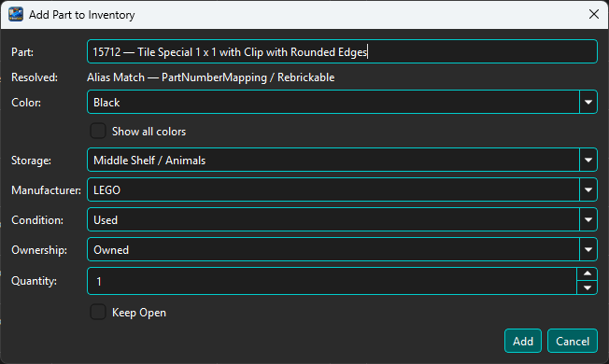Click the Add button
Screen dimensions: 609x364
[523, 341]
